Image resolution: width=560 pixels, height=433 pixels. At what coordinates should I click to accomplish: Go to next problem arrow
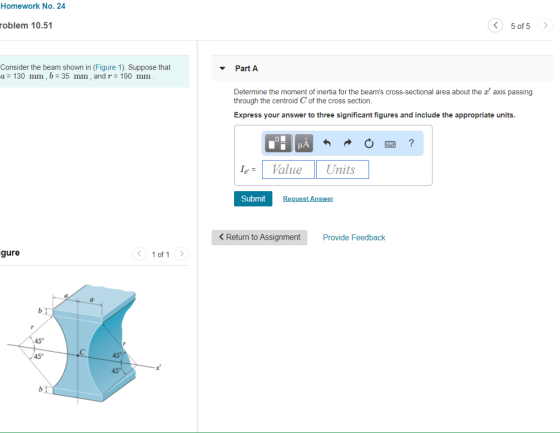[545, 25]
